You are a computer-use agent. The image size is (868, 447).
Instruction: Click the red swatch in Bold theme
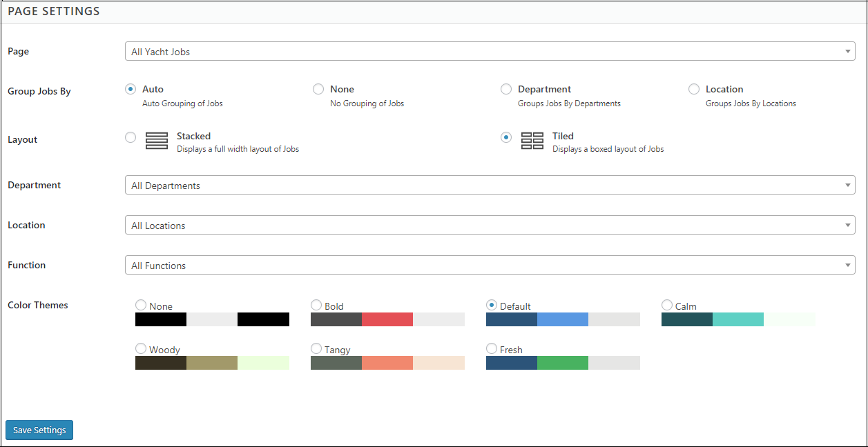coord(387,319)
